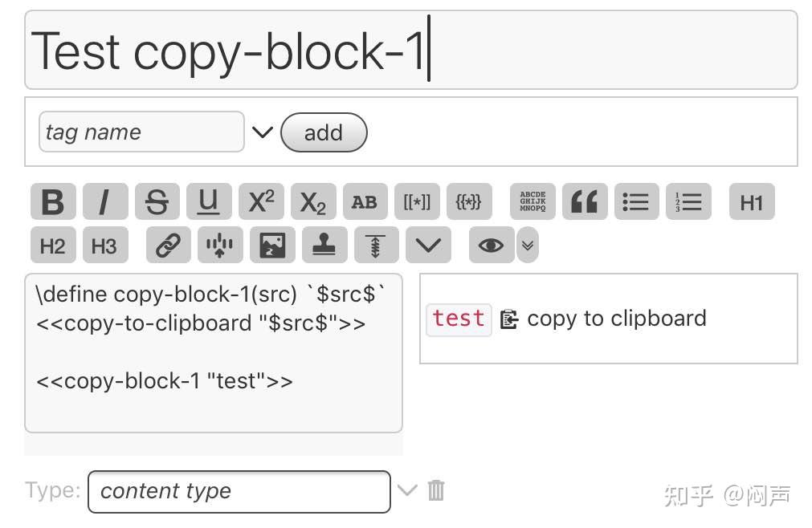
Task: Expand the content type dropdown
Action: click(407, 490)
